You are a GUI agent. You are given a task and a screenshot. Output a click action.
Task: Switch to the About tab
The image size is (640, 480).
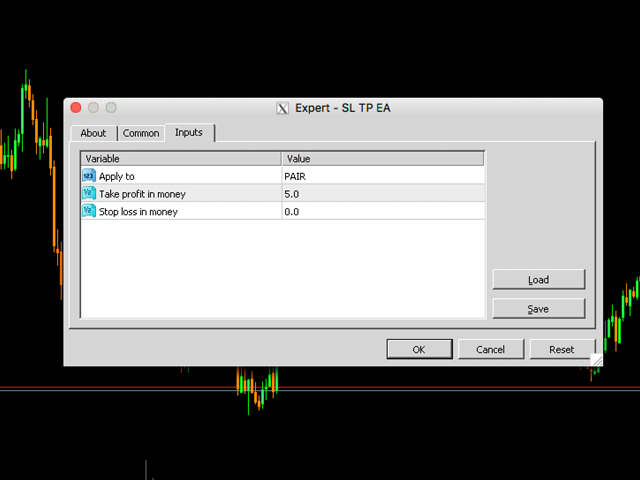click(93, 133)
